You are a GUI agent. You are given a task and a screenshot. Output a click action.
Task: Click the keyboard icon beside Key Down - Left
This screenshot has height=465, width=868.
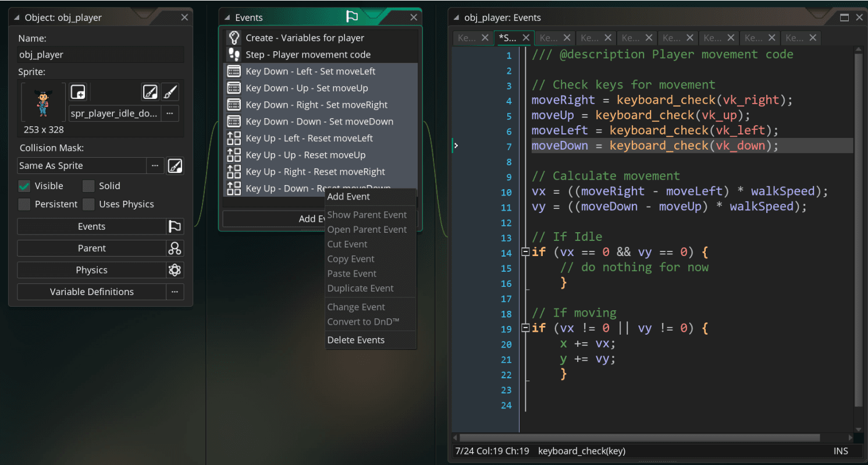pyautogui.click(x=233, y=71)
